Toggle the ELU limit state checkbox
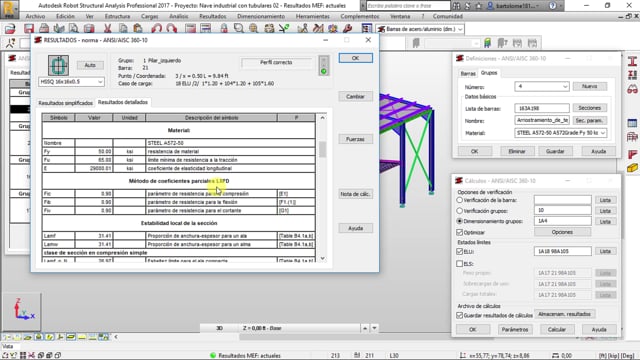 coord(460,251)
